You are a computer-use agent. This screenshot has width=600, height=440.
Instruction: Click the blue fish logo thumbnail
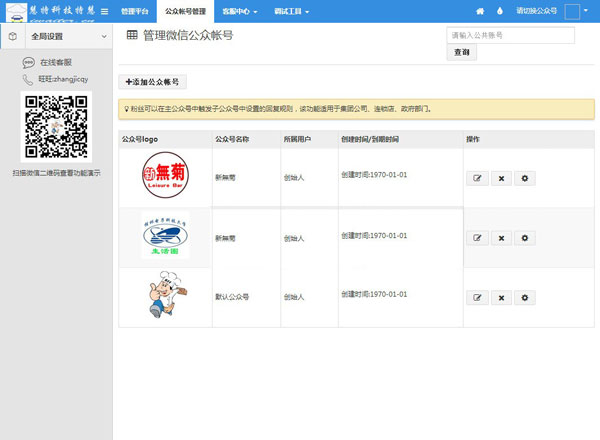point(165,236)
